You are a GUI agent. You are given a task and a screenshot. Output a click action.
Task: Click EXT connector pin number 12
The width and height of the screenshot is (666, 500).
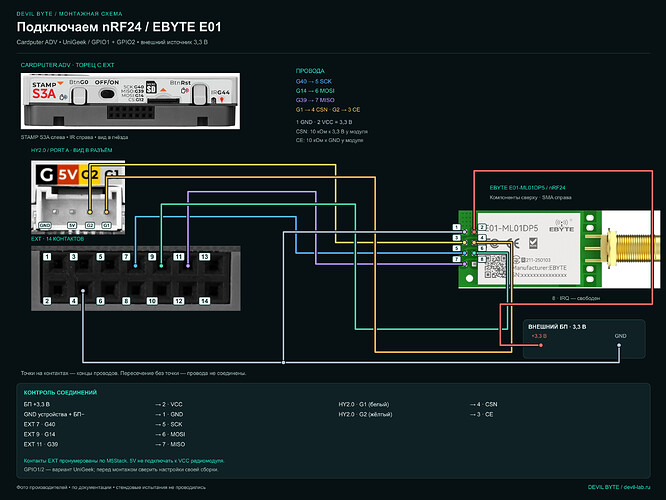[x=178, y=301]
